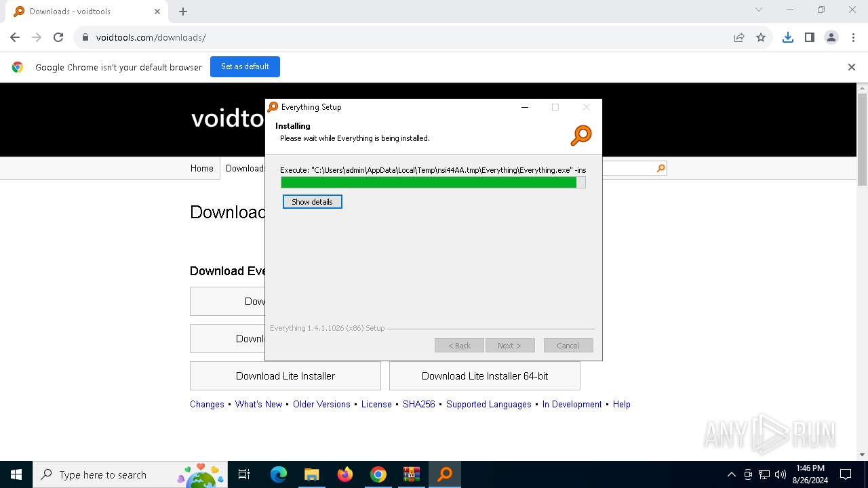The image size is (868, 488).
Task: Open the tab search chevron
Action: pos(759,9)
